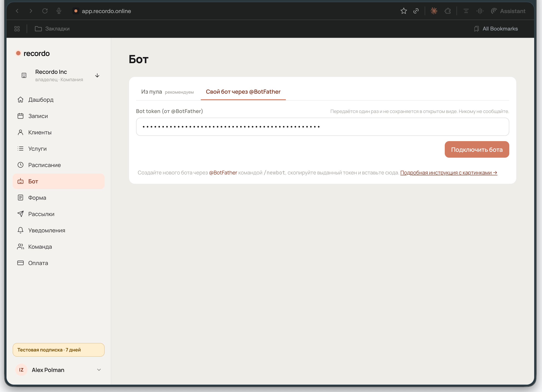Click the site favicon in address bar
This screenshot has height=392, width=542.
(x=76, y=11)
